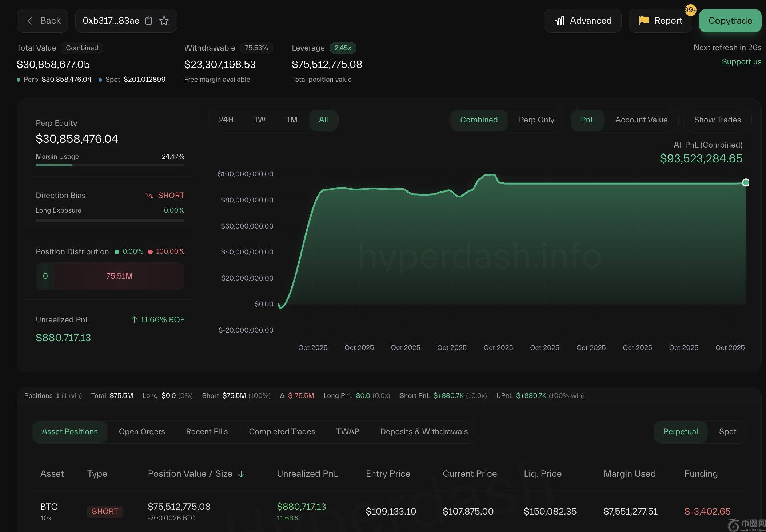This screenshot has height=532, width=766.
Task: Click the SHORT direction bias trend icon
Action: click(x=149, y=196)
